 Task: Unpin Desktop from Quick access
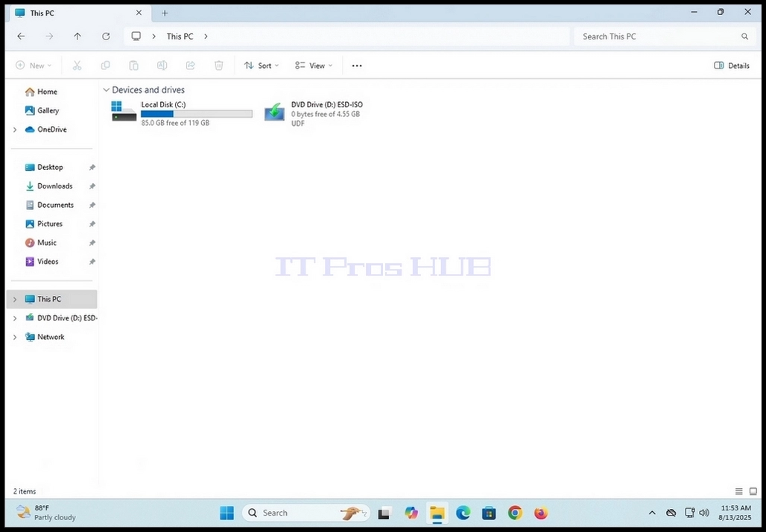[x=92, y=167]
